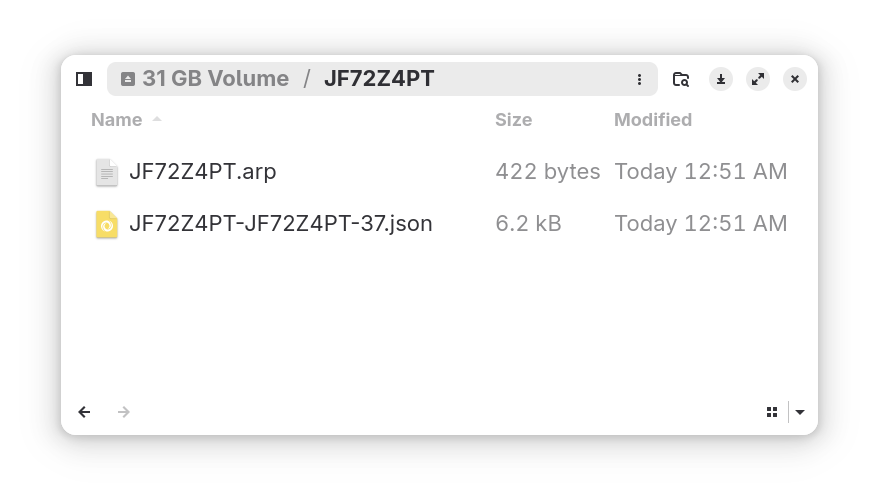Navigate to the 31 GB Volume breadcrumb
Image resolution: width=879 pixels, height=502 pixels.
pyautogui.click(x=215, y=79)
